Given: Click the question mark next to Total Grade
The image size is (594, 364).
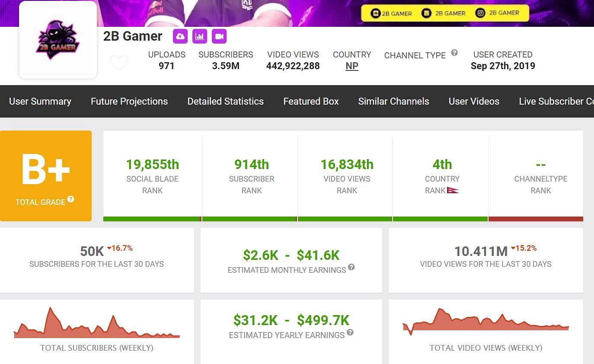Looking at the screenshot, I should [x=70, y=199].
